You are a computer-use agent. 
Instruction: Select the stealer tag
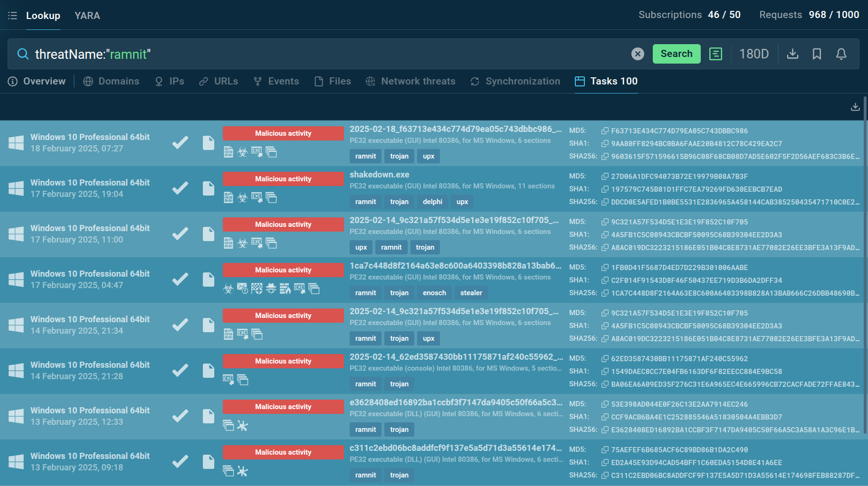click(x=471, y=293)
